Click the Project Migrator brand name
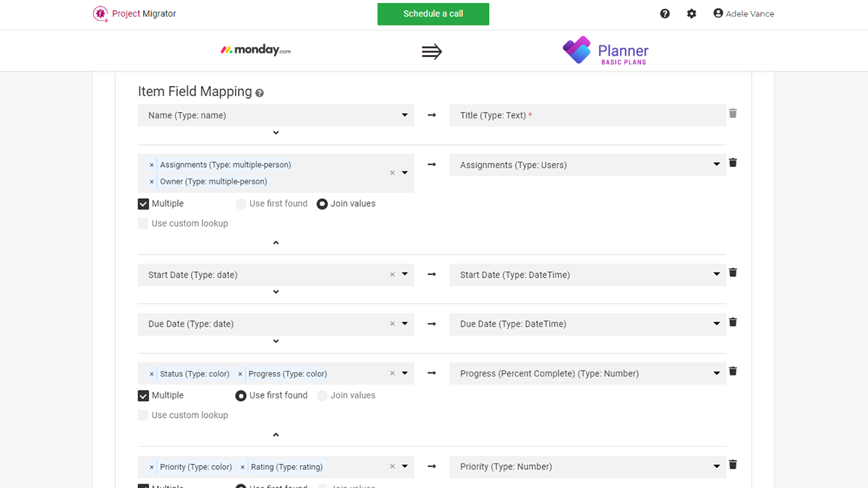Viewport: 868px width, 488px height. tap(144, 14)
